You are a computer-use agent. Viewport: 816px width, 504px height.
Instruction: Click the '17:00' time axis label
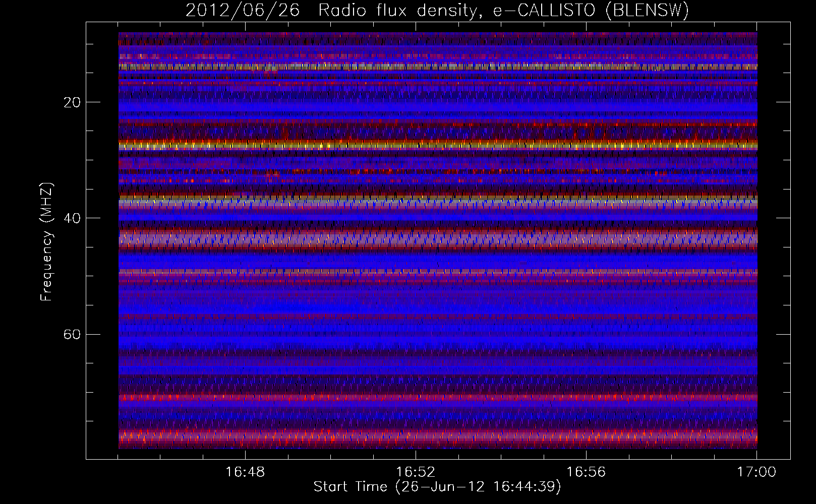point(756,472)
